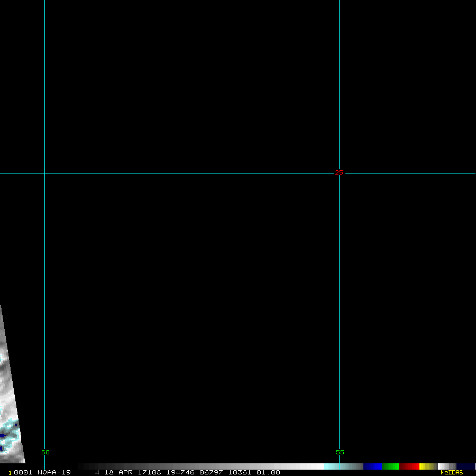Select the 18 APR date text
The image size is (476, 476).
(118, 472)
